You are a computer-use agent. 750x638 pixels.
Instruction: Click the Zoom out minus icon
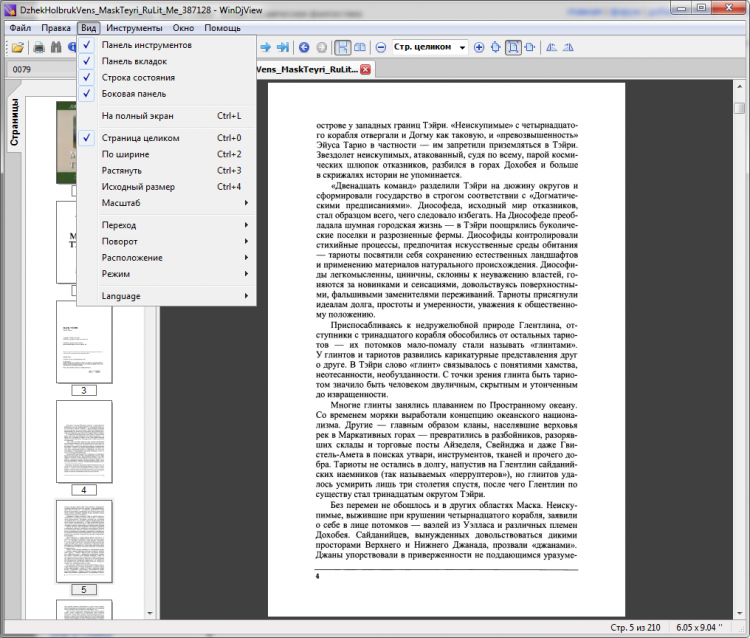pos(381,47)
